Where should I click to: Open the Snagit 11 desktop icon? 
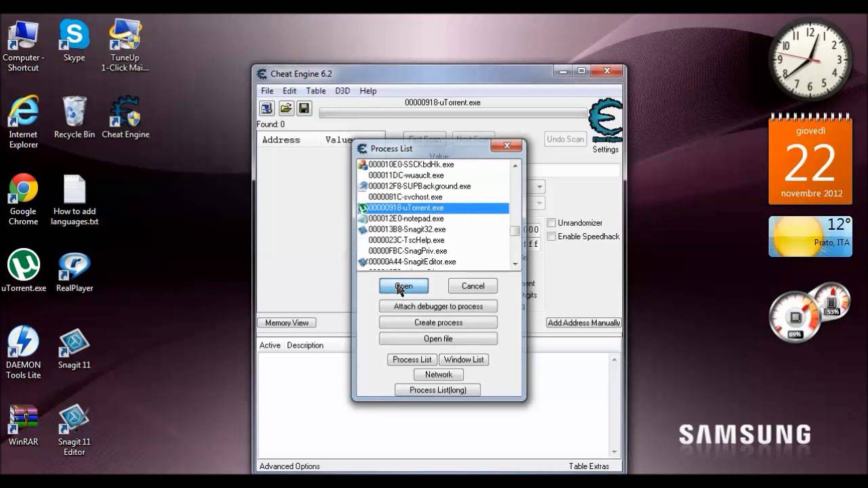click(74, 349)
